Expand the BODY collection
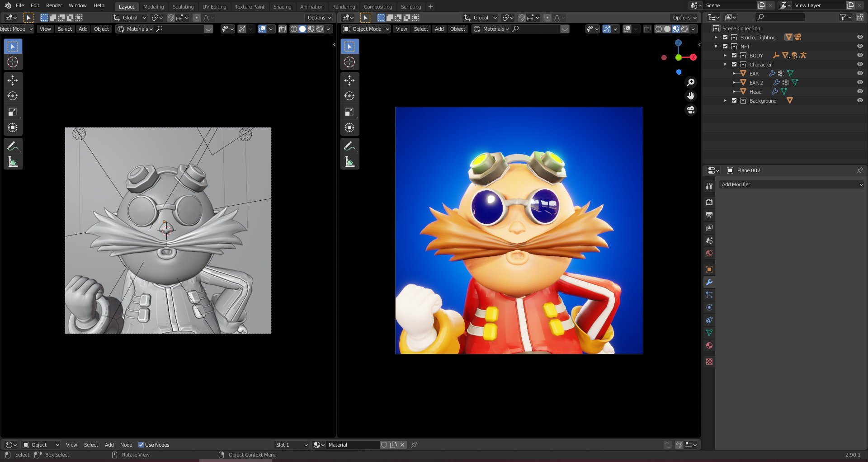868x462 pixels. click(725, 55)
